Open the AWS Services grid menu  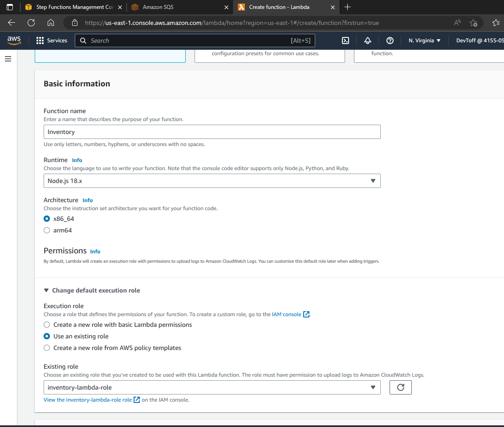coord(52,41)
